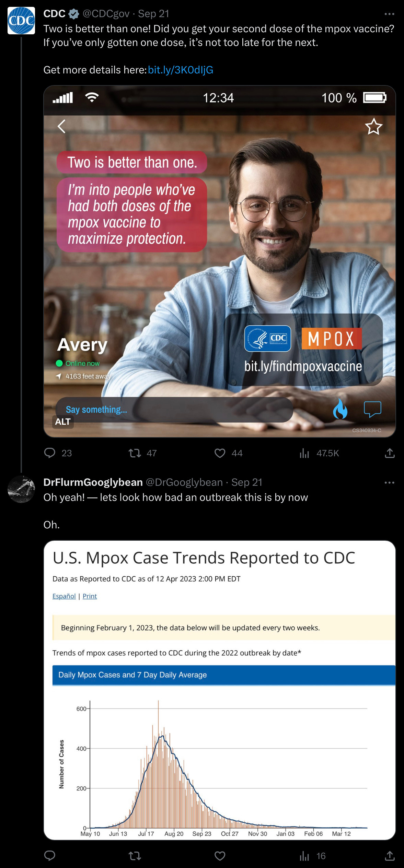Open DrFlurmGooglybean profile picture
Image resolution: width=404 pixels, height=868 pixels.
tap(21, 489)
